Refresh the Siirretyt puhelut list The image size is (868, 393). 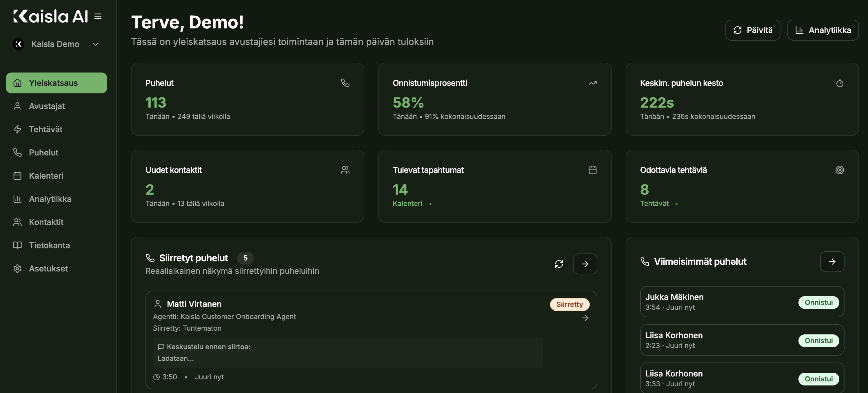[559, 264]
